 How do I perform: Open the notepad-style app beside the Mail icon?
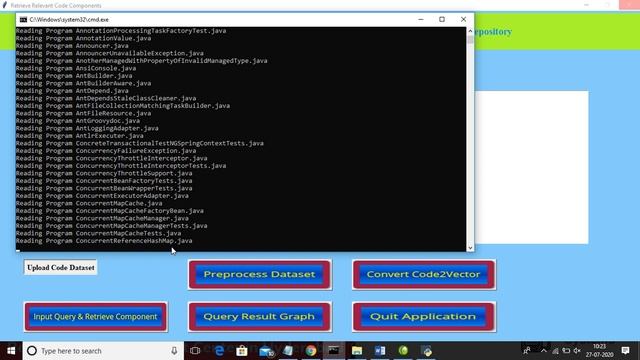click(288, 351)
